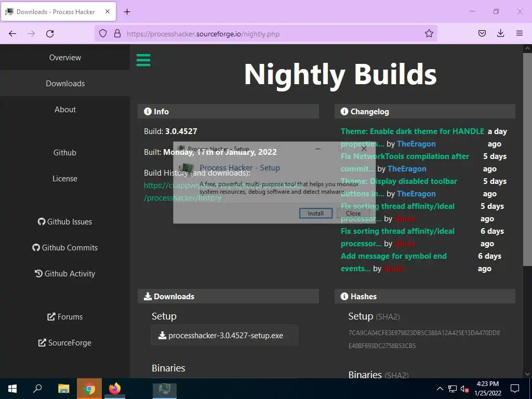The image size is (532, 399).
Task: Open Windows taskbar search
Action: (37, 389)
